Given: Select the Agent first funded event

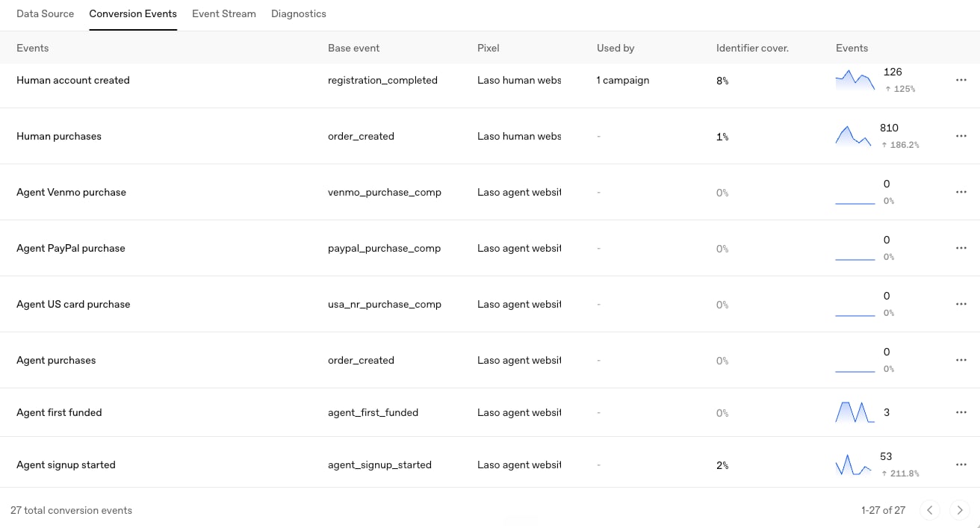Looking at the screenshot, I should coord(59,412).
